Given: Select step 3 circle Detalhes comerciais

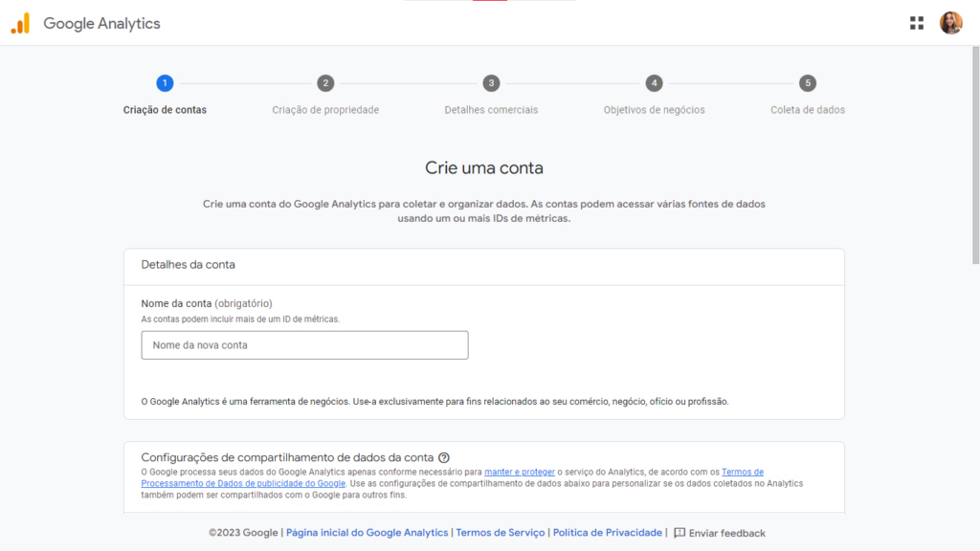Looking at the screenshot, I should pyautogui.click(x=491, y=83).
